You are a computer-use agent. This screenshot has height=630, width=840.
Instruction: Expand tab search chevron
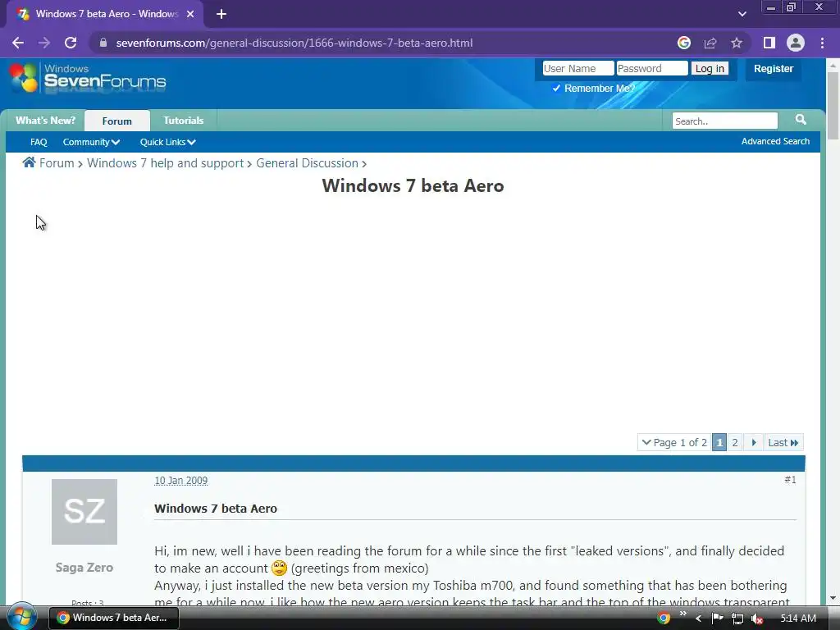742,14
